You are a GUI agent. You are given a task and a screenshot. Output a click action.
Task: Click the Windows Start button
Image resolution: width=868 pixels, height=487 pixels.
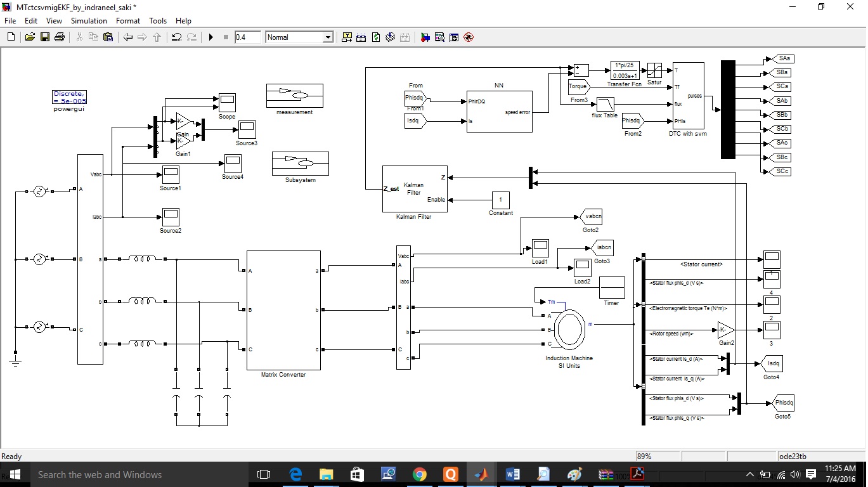coord(15,474)
